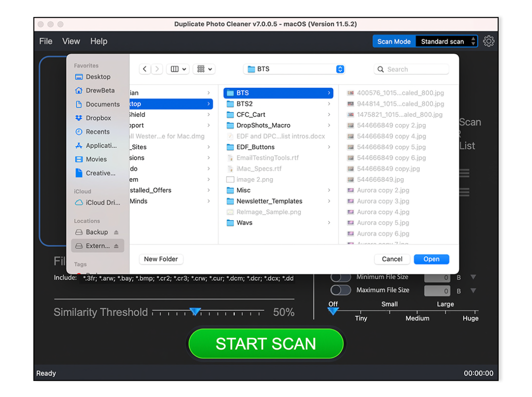This screenshot has width=532, height=397.
Task: Click the START SCAN button
Action: tap(266, 344)
